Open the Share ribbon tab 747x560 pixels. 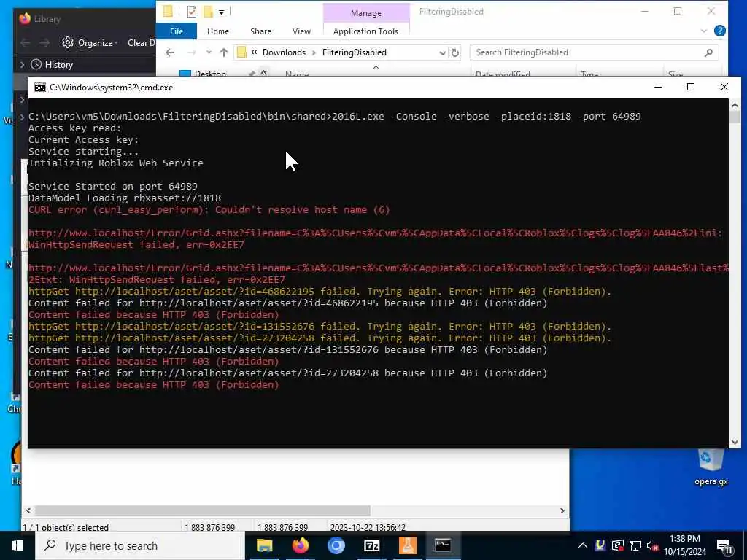point(260,31)
